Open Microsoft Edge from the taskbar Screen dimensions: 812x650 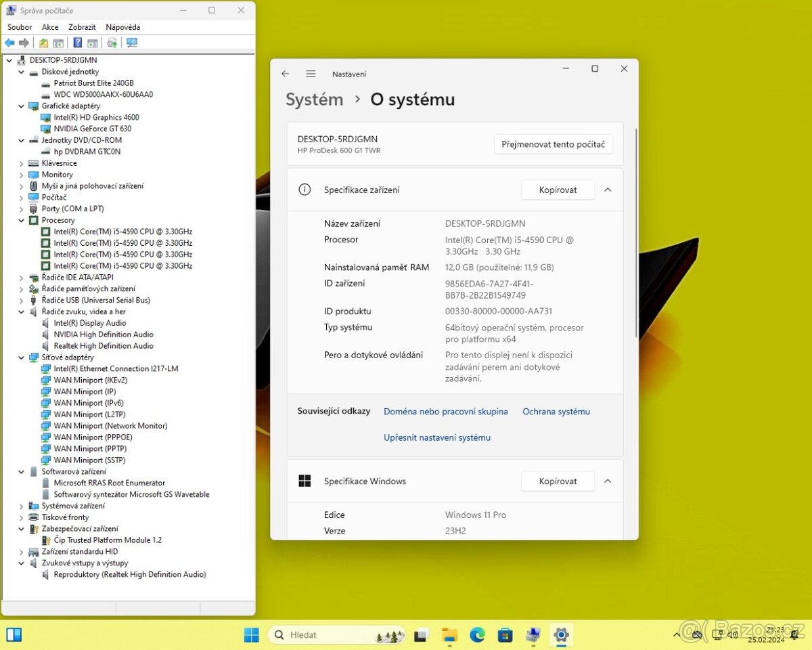pos(477,635)
